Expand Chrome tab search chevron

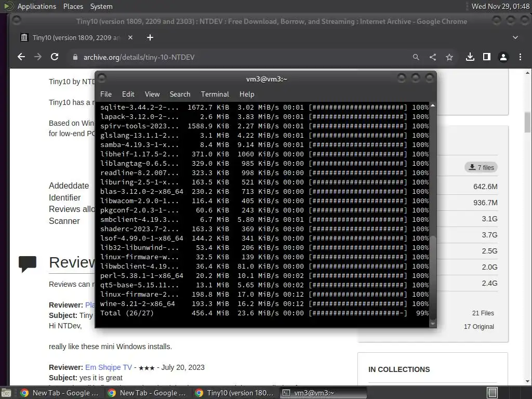[x=515, y=37]
